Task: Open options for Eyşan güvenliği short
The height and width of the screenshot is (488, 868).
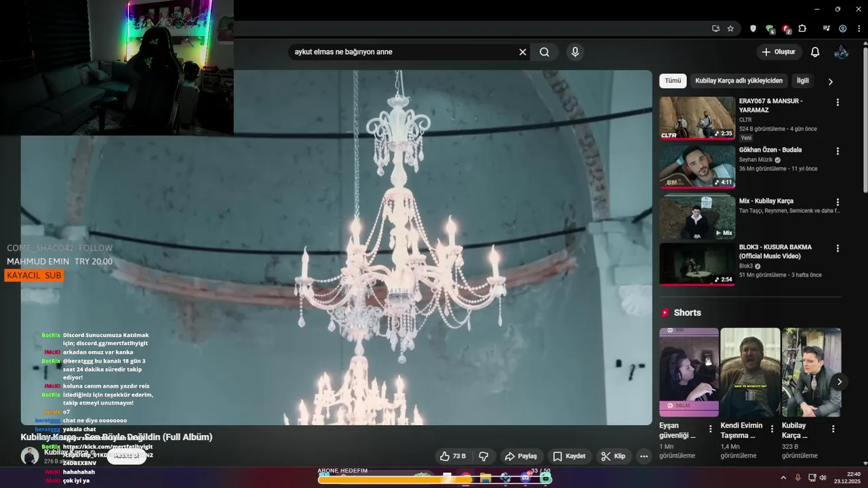Action: click(711, 429)
